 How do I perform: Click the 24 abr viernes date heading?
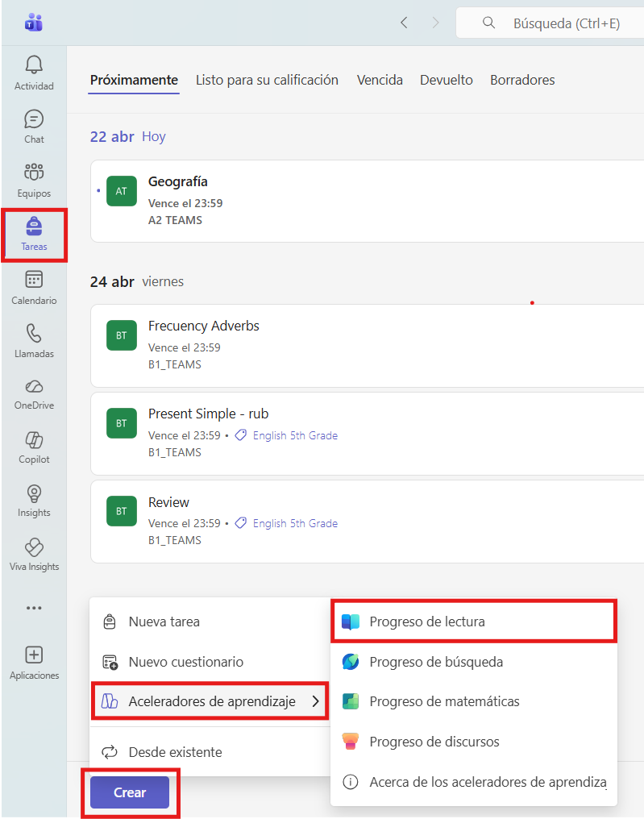point(136,281)
